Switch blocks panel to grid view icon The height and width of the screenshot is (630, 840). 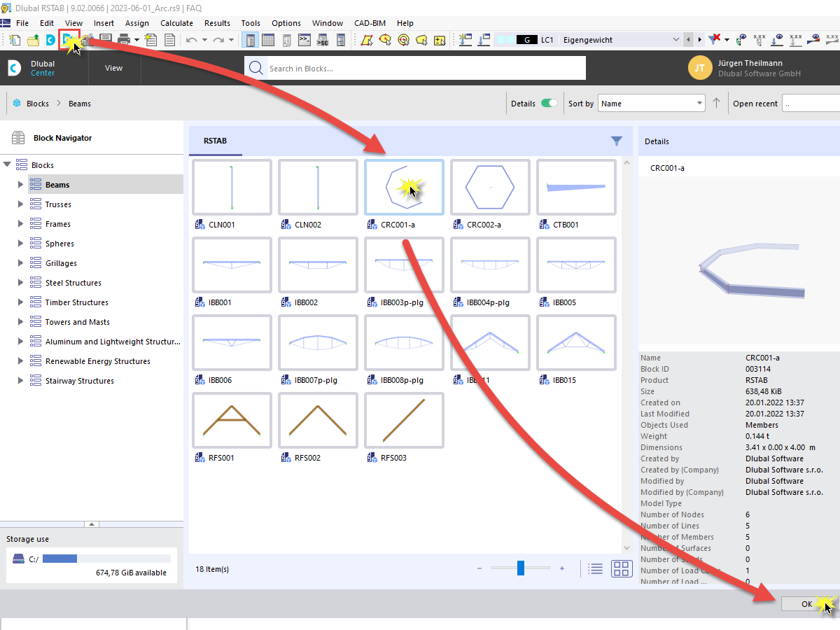click(622, 568)
